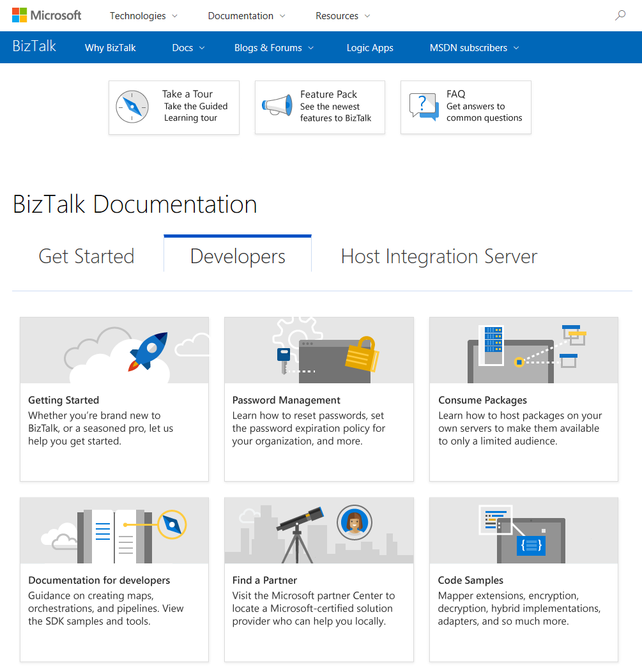
Task: Switch to Host Integration Server tab
Action: 439,256
